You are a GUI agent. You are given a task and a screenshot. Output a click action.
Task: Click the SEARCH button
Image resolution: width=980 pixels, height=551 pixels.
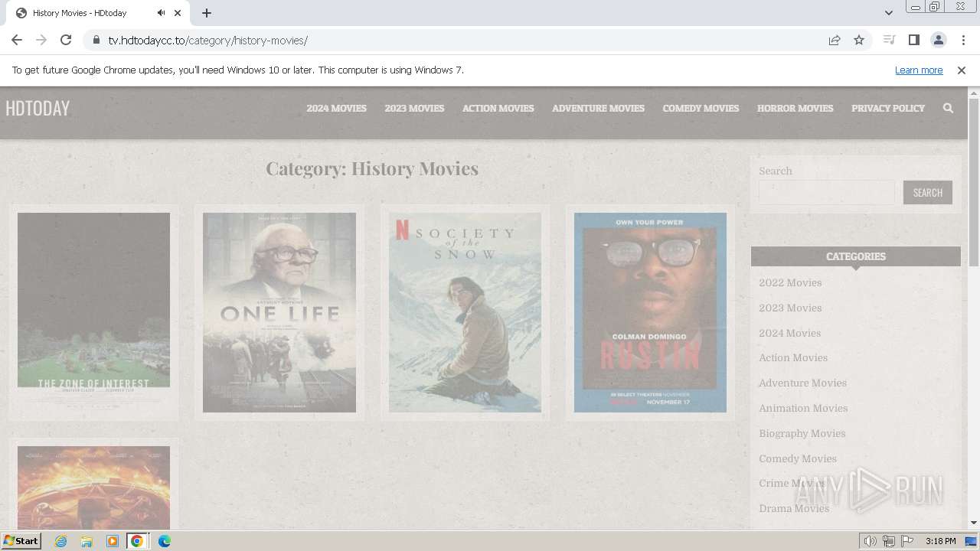(x=927, y=192)
